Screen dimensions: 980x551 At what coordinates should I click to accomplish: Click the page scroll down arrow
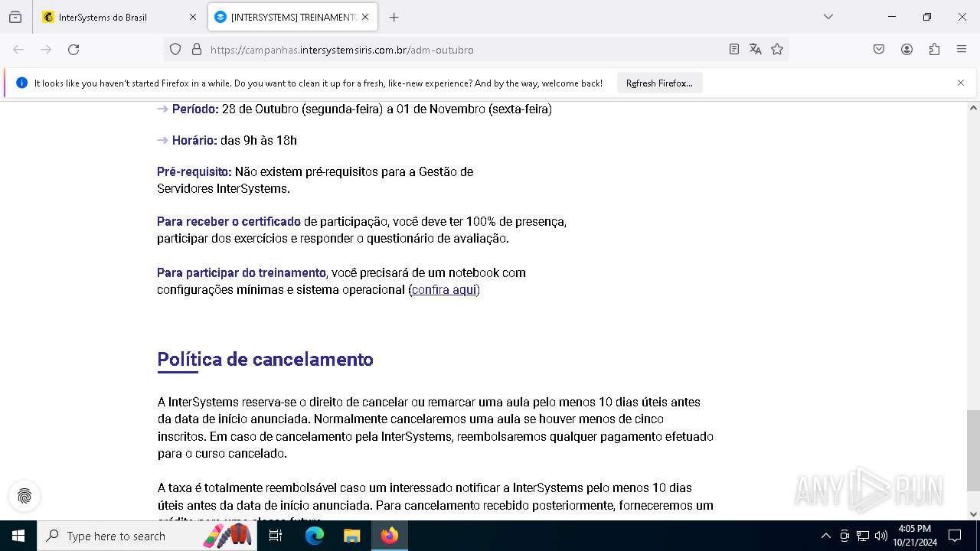point(973,514)
